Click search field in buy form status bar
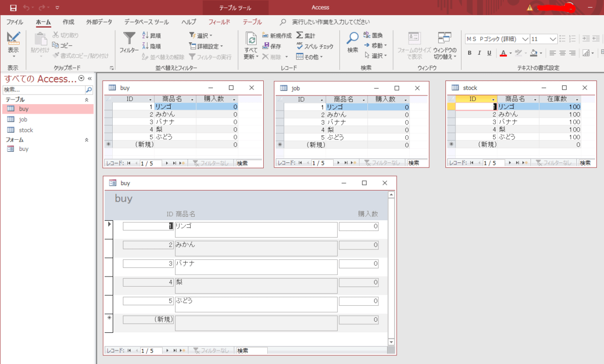Screen dimensions: 604x364 click(x=251, y=350)
